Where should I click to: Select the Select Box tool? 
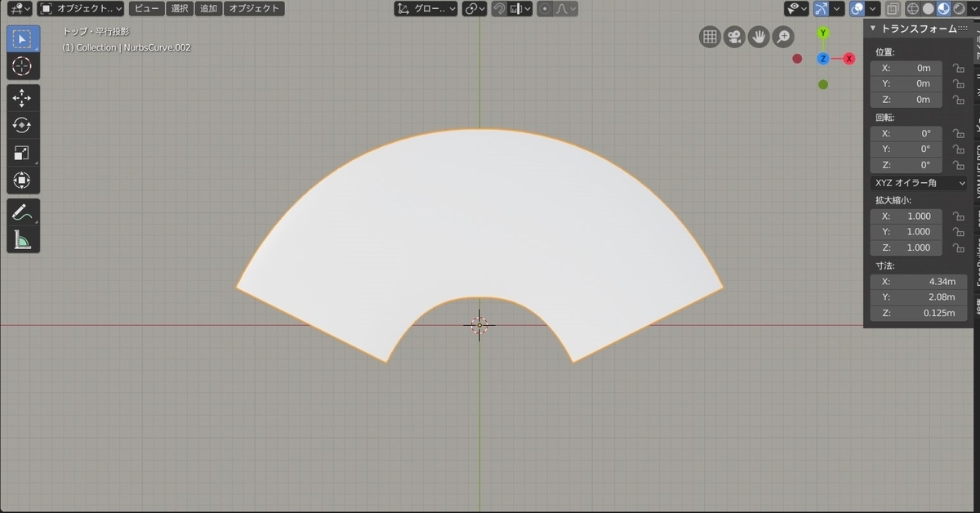point(23,39)
